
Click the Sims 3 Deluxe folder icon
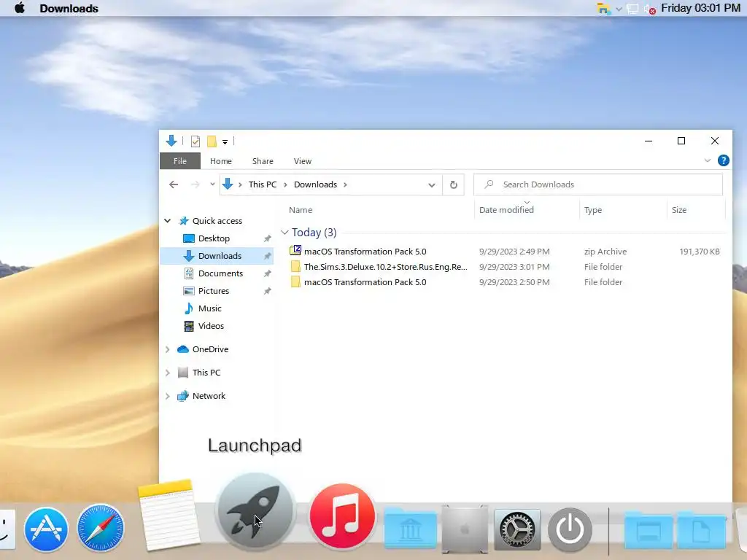tap(295, 267)
